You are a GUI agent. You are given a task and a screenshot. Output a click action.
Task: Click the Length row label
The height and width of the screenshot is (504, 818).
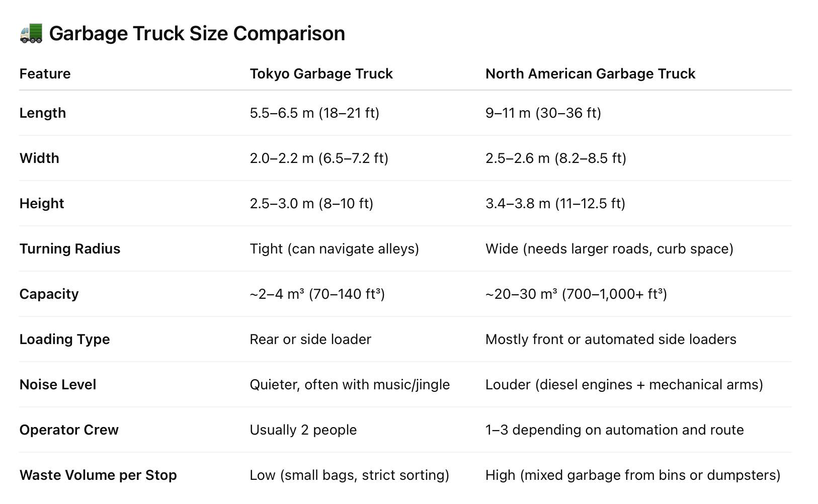[x=43, y=113]
